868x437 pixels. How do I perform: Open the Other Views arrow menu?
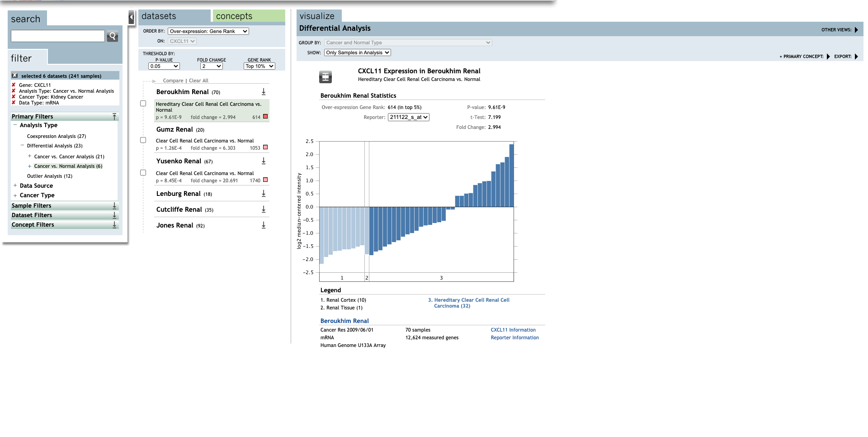856,30
